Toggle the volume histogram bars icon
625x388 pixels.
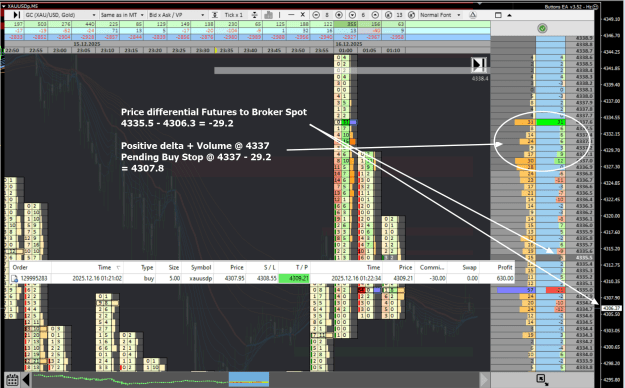(x=268, y=15)
